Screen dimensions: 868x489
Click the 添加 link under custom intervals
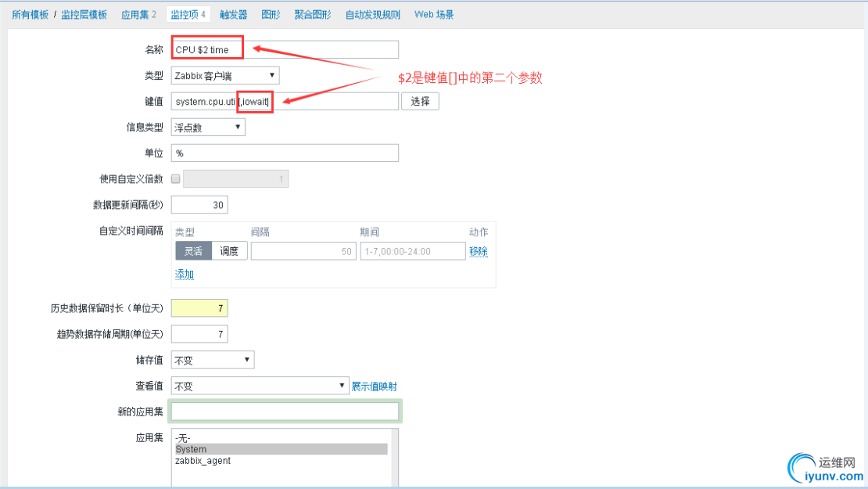pyautogui.click(x=185, y=274)
